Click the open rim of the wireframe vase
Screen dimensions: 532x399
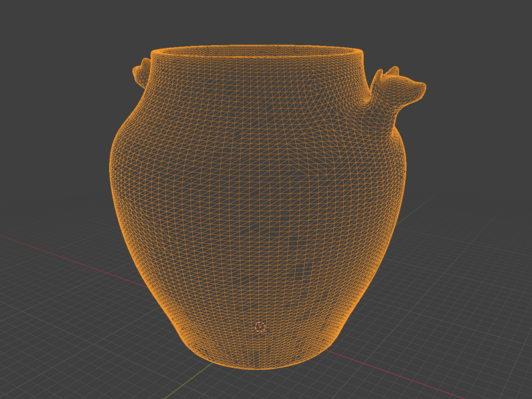257,52
